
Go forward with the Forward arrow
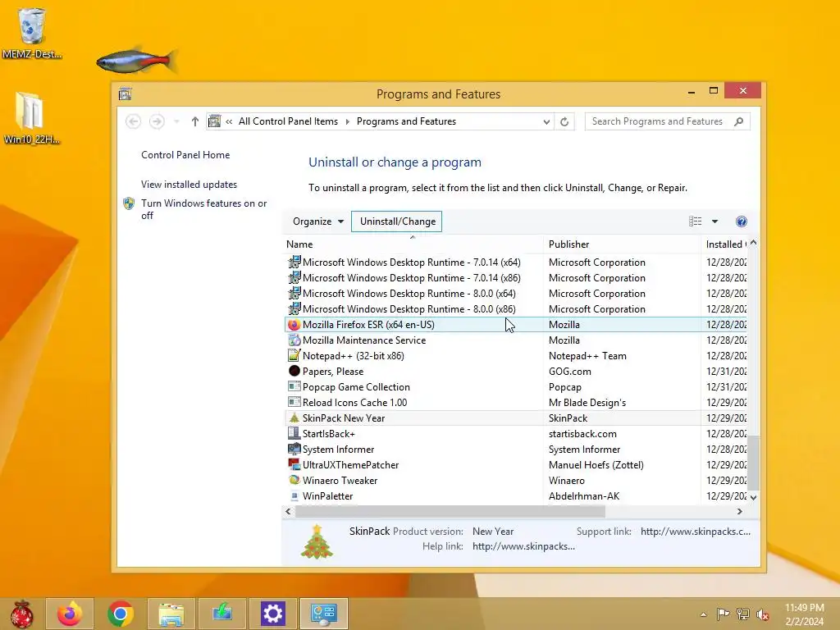click(157, 121)
